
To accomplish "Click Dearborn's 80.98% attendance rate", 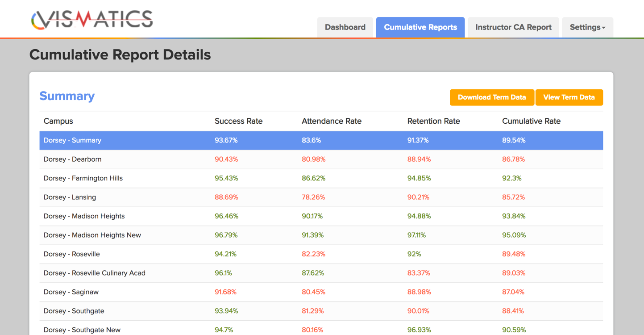I will [313, 159].
